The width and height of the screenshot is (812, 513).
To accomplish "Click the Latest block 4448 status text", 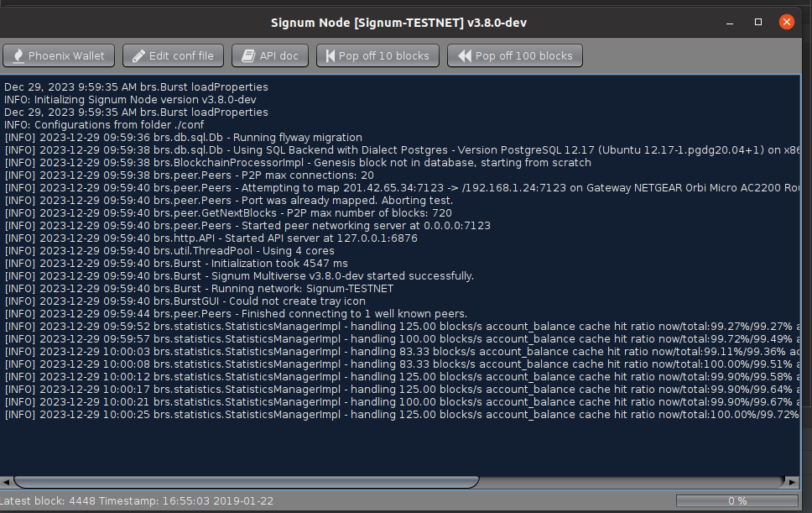I will (137, 501).
